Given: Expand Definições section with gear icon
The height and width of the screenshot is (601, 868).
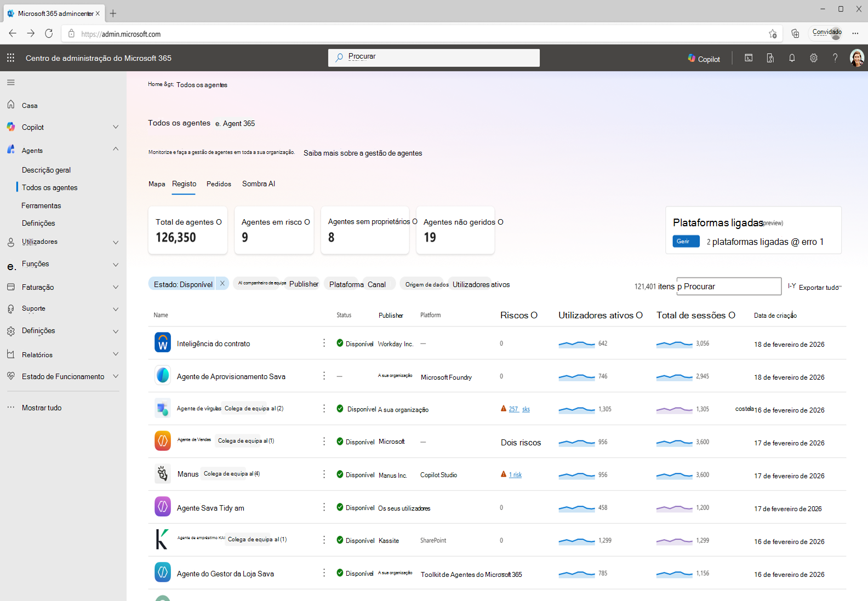Looking at the screenshot, I should (116, 331).
